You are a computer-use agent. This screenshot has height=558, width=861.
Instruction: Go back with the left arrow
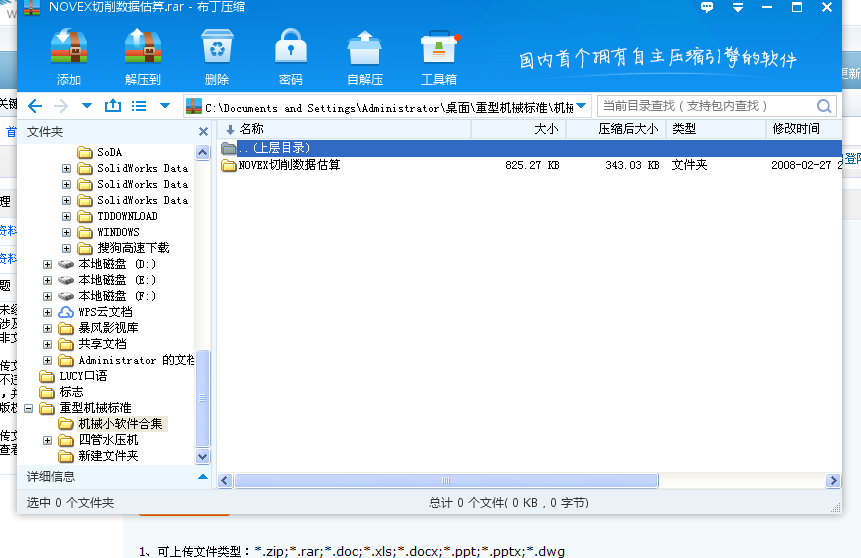click(x=35, y=106)
